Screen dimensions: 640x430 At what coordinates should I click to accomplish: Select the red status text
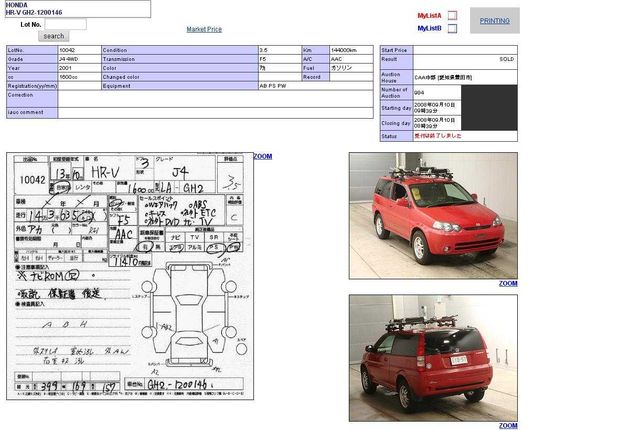tap(438, 136)
